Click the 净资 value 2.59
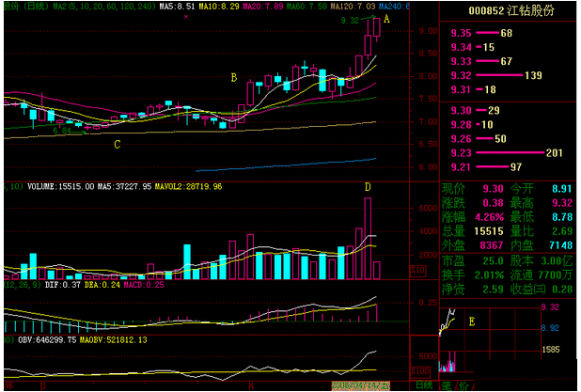Screen dimensions: 581x392 [493, 289]
